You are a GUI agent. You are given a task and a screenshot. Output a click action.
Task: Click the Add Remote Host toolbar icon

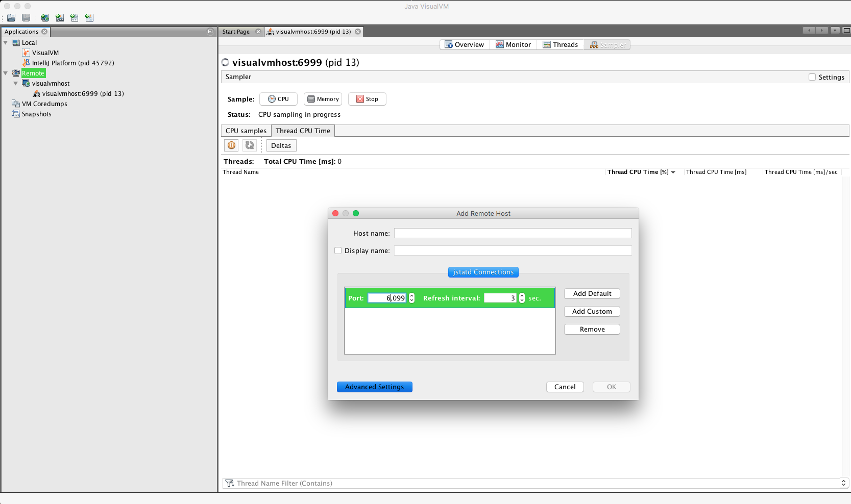click(x=45, y=18)
